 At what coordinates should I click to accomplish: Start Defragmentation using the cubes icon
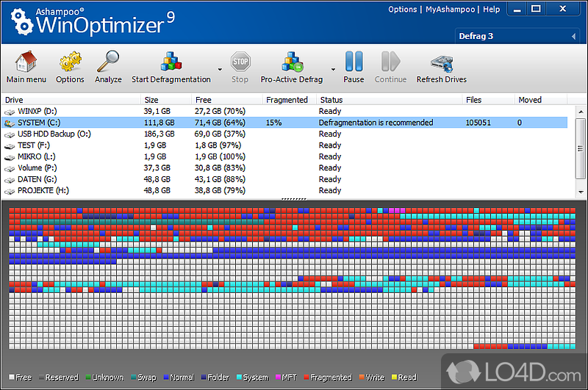point(171,61)
